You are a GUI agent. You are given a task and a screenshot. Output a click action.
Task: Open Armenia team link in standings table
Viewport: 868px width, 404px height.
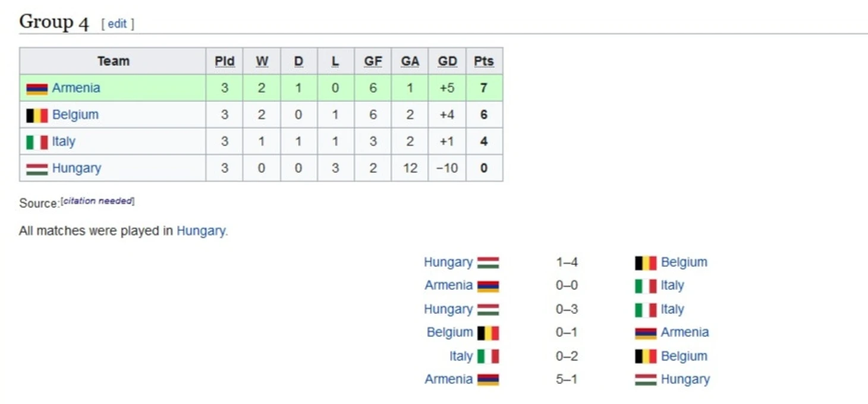tap(76, 88)
